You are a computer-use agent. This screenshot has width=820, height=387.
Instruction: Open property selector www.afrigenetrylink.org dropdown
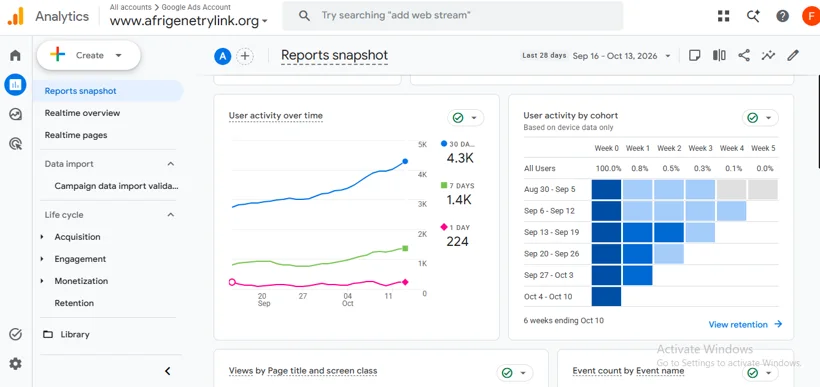click(x=189, y=21)
